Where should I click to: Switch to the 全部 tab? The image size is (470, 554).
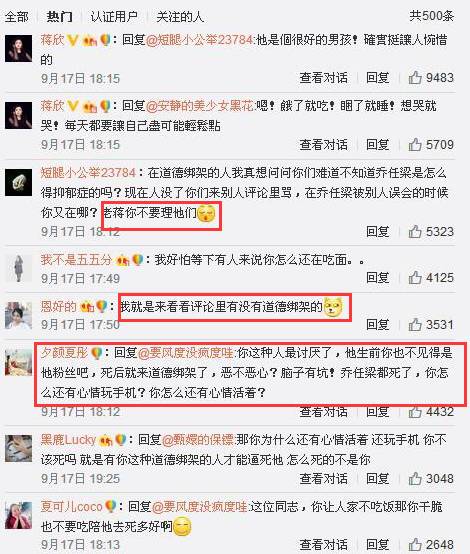17,17
